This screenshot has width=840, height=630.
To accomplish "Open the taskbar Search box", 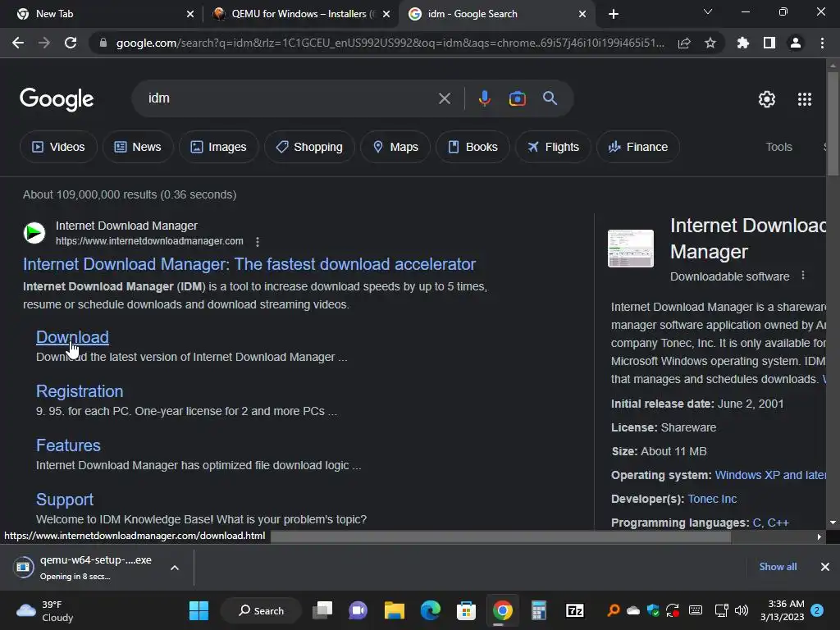I will point(262,610).
